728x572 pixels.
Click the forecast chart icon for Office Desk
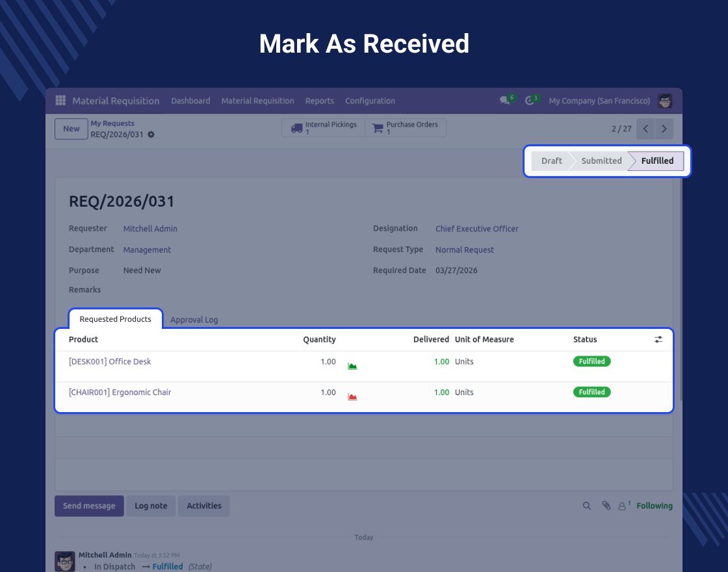pyautogui.click(x=352, y=366)
